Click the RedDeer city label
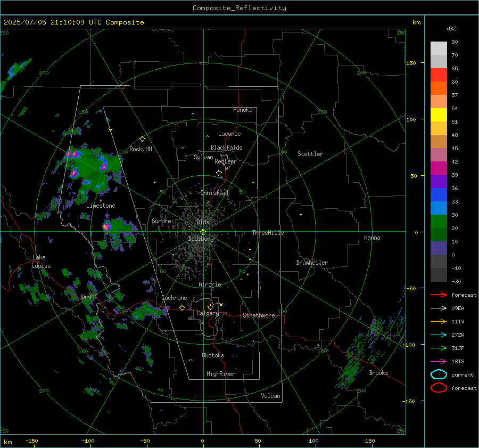Image resolution: width=479 pixels, height=448 pixels. click(x=226, y=161)
